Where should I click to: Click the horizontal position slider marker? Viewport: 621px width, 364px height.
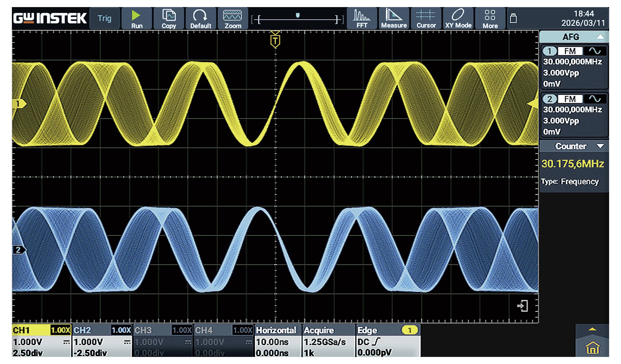298,15
